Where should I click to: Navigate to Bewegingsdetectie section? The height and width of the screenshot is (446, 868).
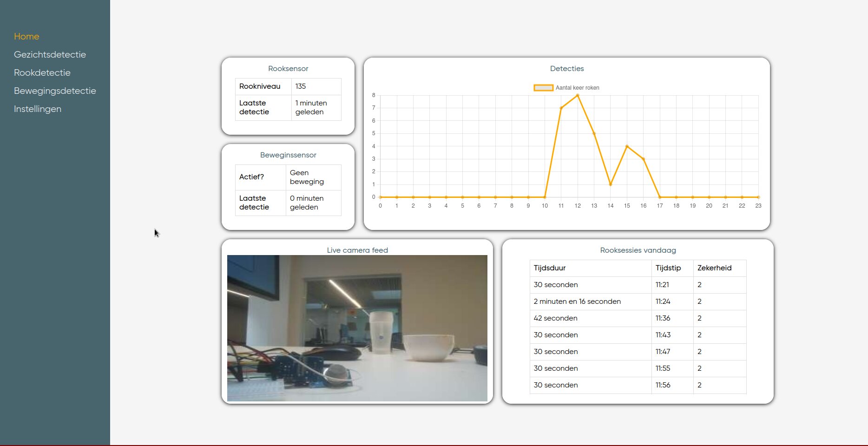55,91
